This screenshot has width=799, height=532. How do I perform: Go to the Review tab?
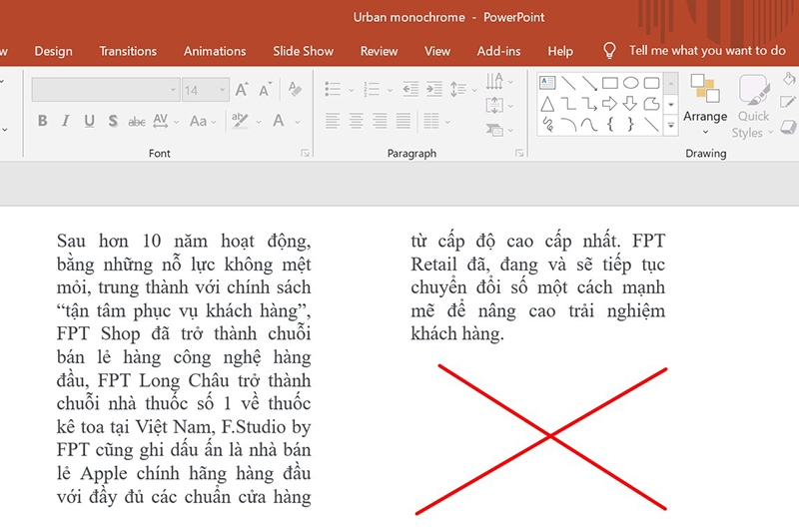tap(379, 51)
